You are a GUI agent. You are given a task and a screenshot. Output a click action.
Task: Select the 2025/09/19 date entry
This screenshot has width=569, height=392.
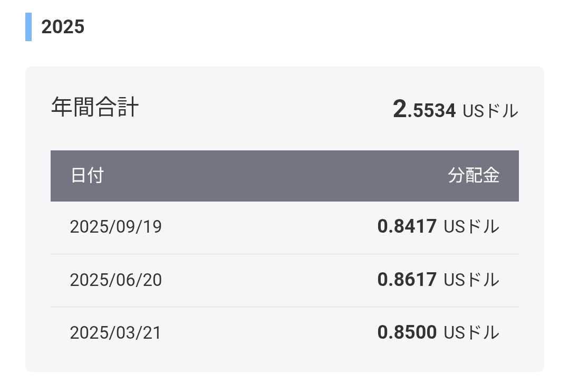click(116, 227)
